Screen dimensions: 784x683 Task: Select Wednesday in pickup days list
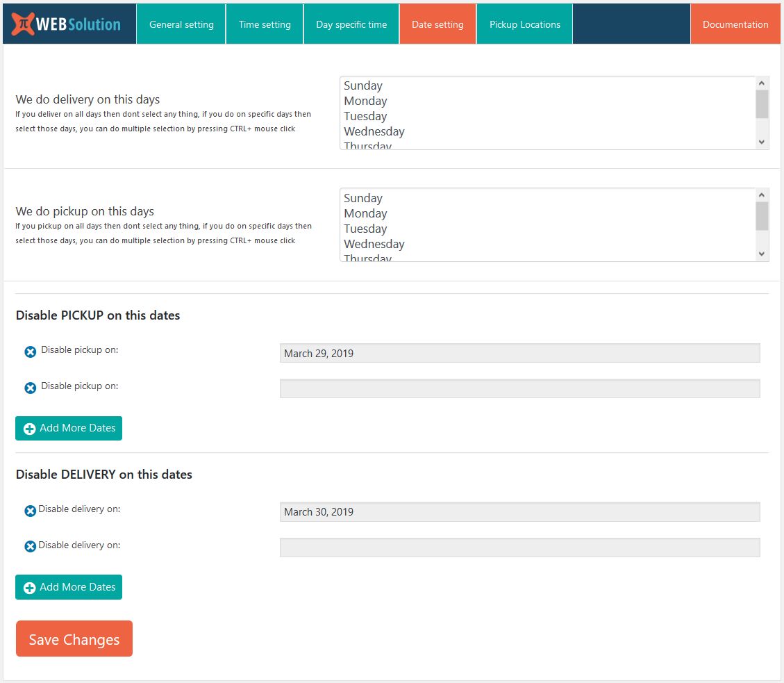coord(374,244)
